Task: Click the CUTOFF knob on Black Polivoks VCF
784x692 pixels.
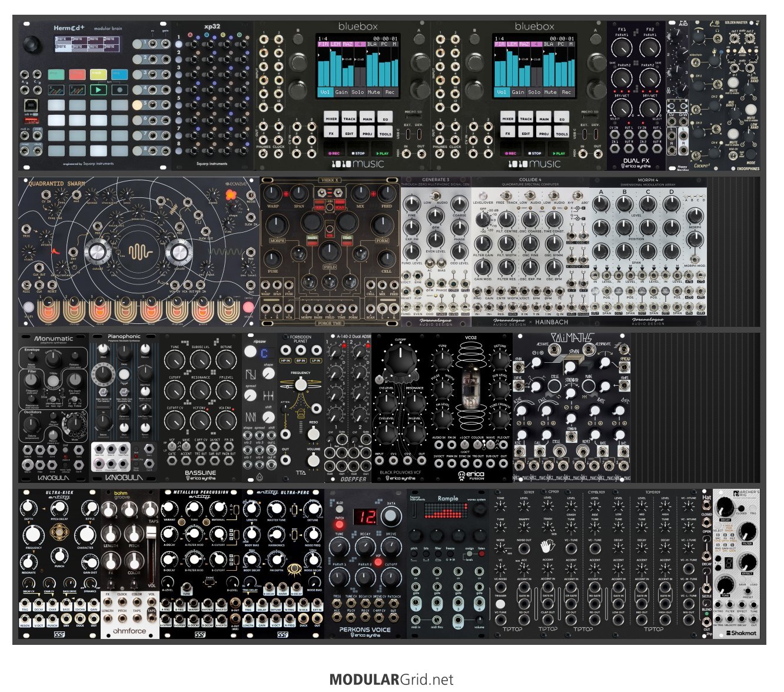Action: point(400,359)
